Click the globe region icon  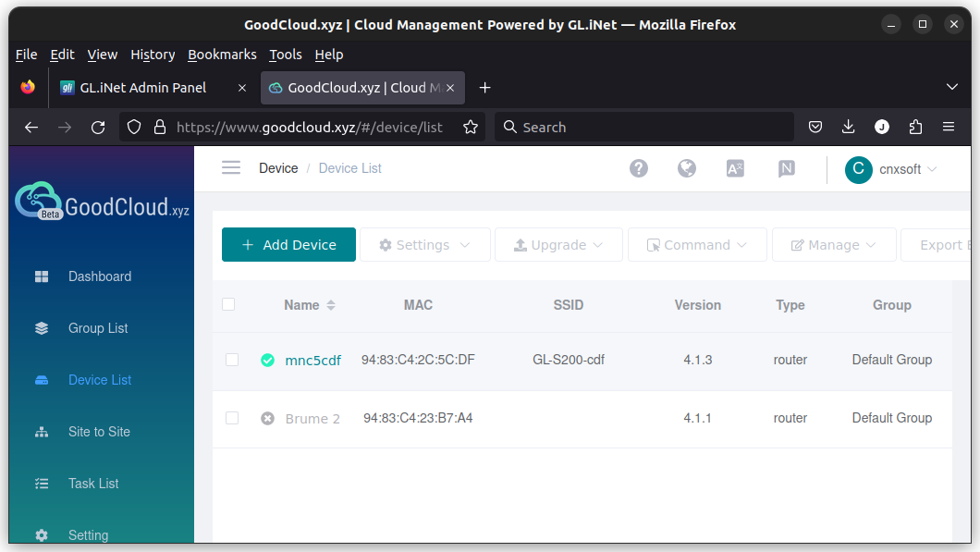[x=686, y=168]
